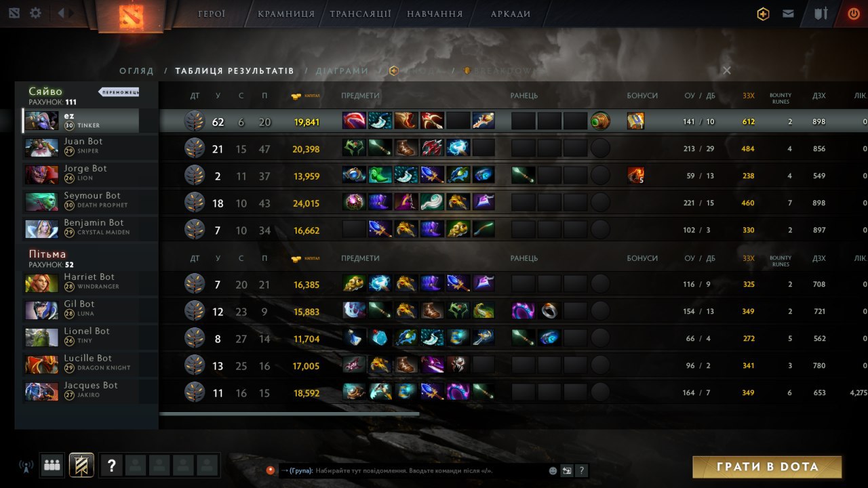The image size is (868, 488).
Task: Open the ГЕРОЇ menu tab
Action: pyautogui.click(x=212, y=14)
